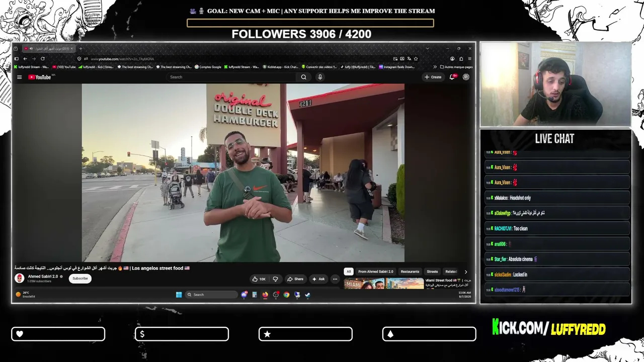Image resolution: width=644 pixels, height=362 pixels.
Task: Select the Restaurants filter chip
Action: point(410,271)
